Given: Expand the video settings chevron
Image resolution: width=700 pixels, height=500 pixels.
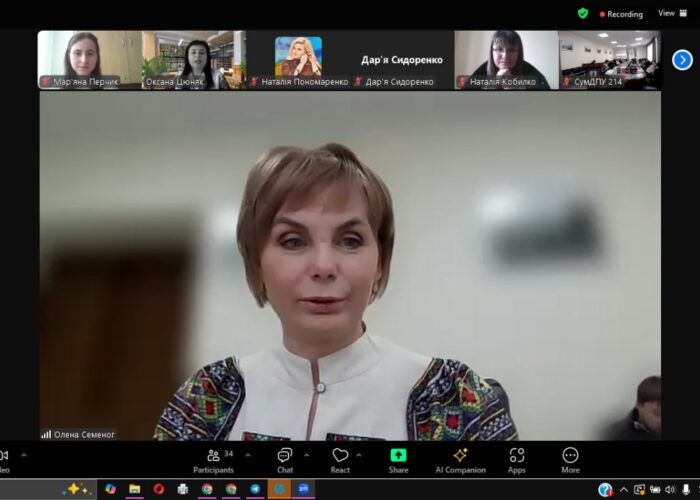Looking at the screenshot, I should 24,454.
